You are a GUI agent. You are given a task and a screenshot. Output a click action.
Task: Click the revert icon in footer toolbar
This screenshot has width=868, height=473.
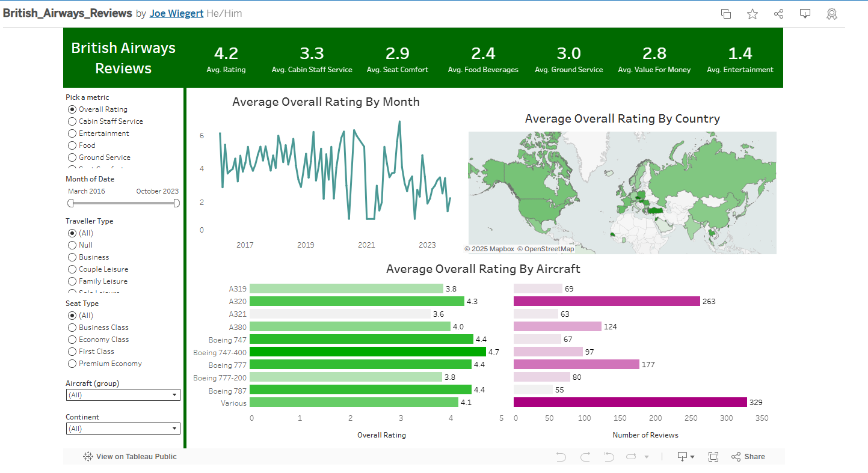609,457
